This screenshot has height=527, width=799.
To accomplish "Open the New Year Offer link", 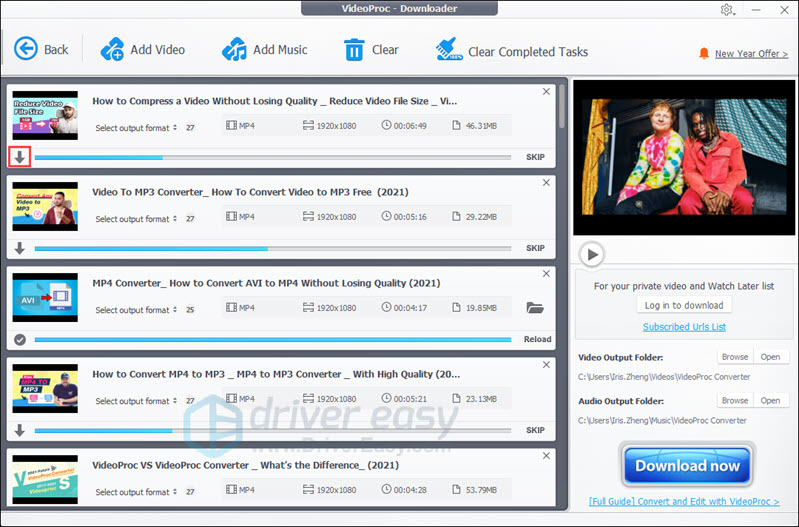I will 751,54.
